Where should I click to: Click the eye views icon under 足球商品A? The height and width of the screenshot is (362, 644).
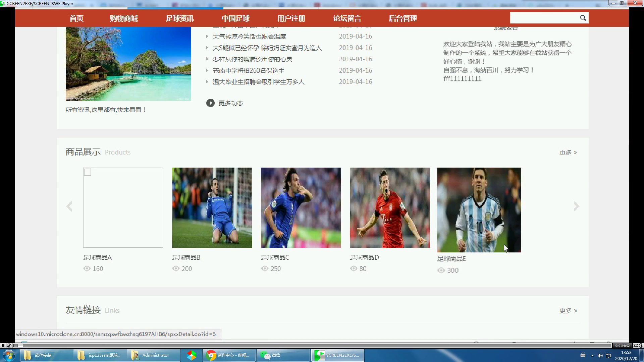point(87,268)
